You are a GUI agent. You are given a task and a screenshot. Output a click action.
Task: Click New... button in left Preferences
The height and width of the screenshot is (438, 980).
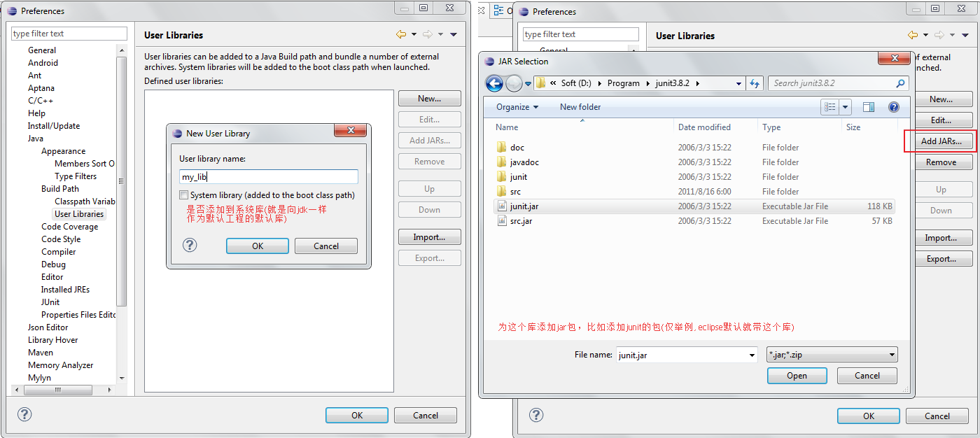coord(430,99)
